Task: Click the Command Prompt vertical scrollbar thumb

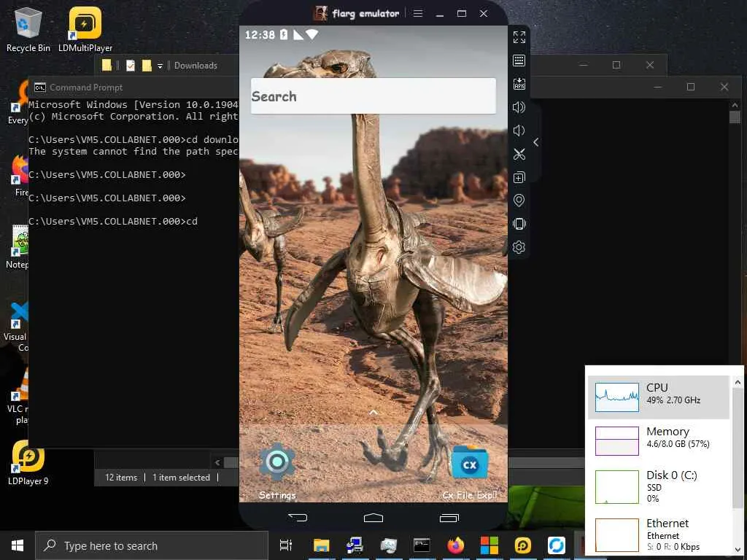Action: [x=735, y=117]
